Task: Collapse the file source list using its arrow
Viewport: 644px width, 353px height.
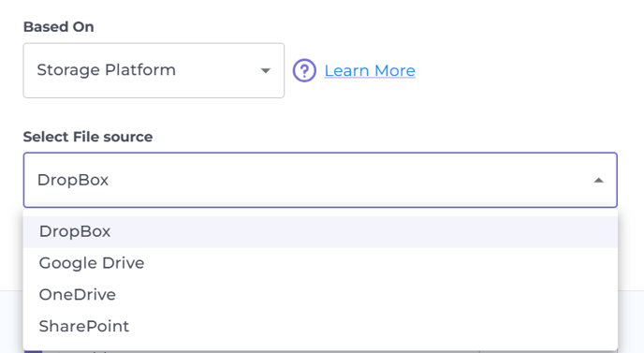Action: pyautogui.click(x=599, y=180)
